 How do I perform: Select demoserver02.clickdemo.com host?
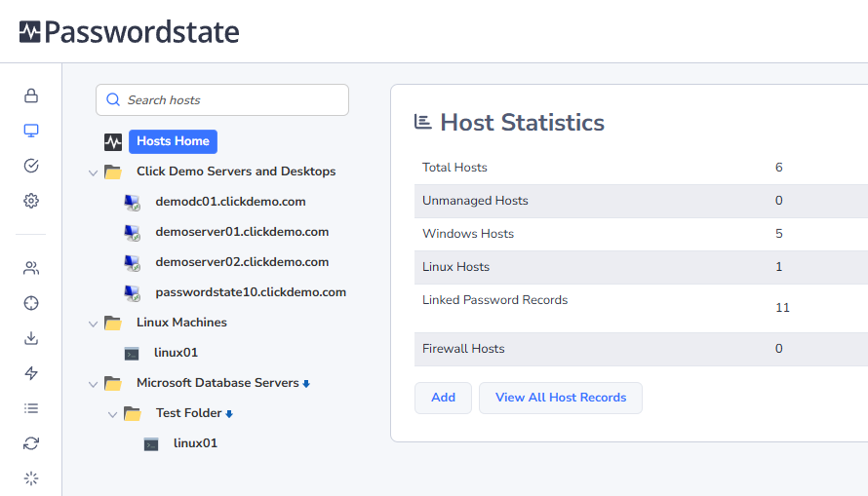tap(242, 262)
